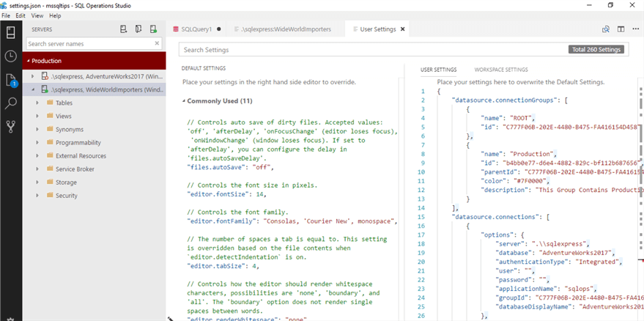Viewport: 644px width, 321px height.
Task: Open the Explorer files icon with badge
Action: (11, 80)
